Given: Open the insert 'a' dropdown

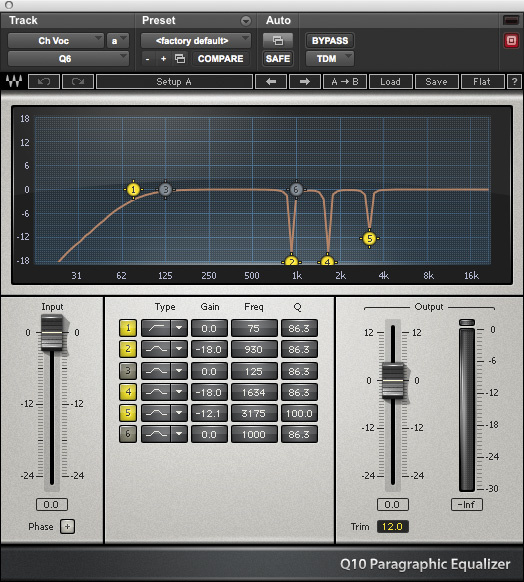Looking at the screenshot, I should (118, 40).
